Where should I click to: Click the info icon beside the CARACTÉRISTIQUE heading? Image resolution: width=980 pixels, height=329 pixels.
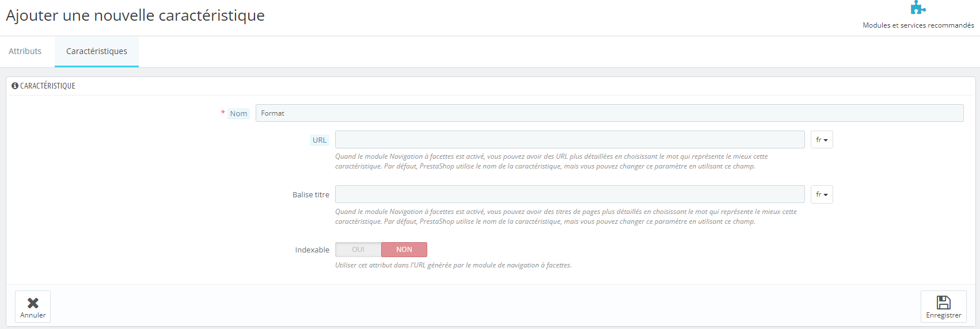click(15, 86)
